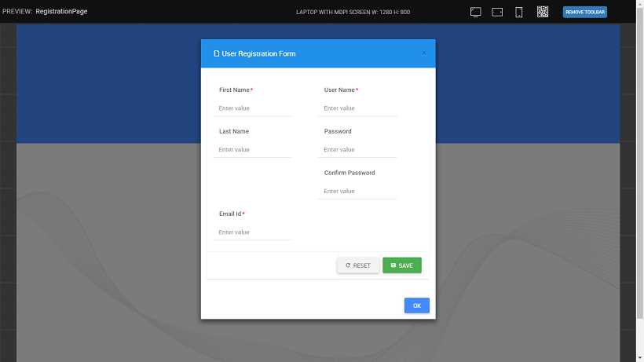Click the Remove Toolbar button

pyautogui.click(x=584, y=12)
